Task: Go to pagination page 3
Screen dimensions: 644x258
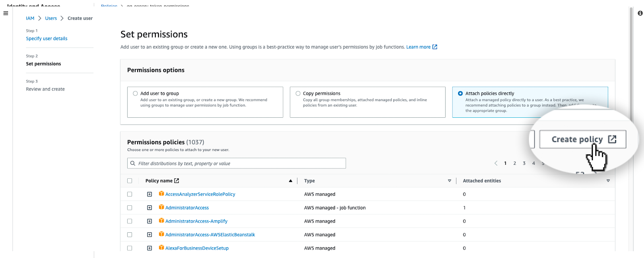Action: pyautogui.click(x=524, y=163)
